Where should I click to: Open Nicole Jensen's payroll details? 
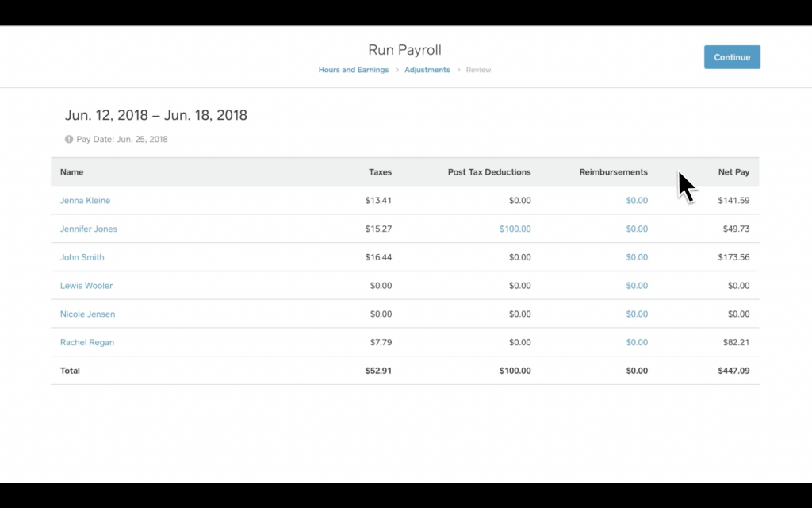(87, 314)
